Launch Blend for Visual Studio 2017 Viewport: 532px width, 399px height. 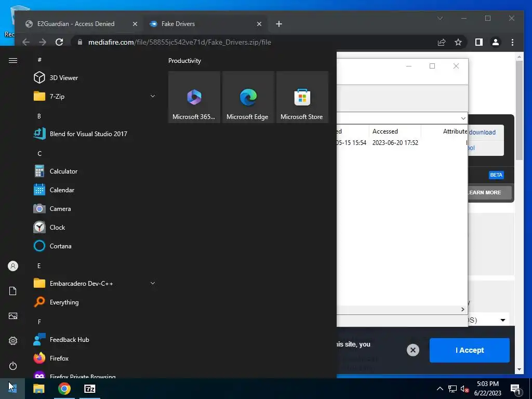(94, 134)
